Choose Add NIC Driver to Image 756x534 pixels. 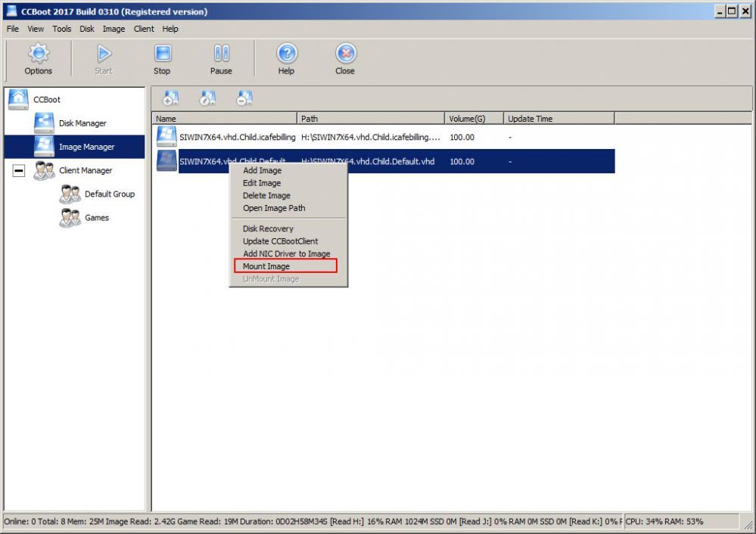pos(288,253)
